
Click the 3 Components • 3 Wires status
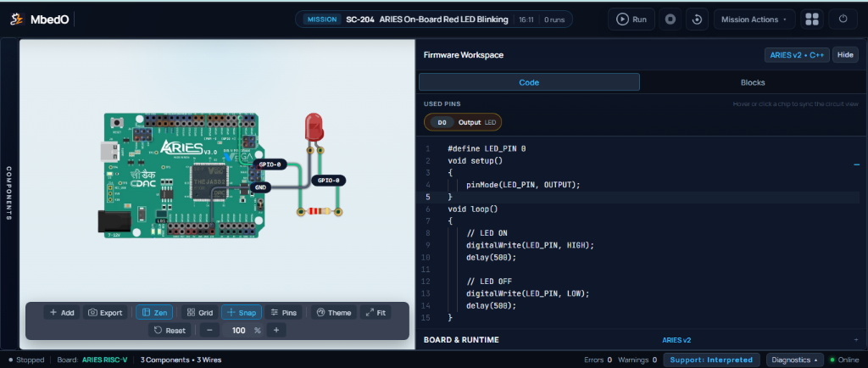[181, 360]
